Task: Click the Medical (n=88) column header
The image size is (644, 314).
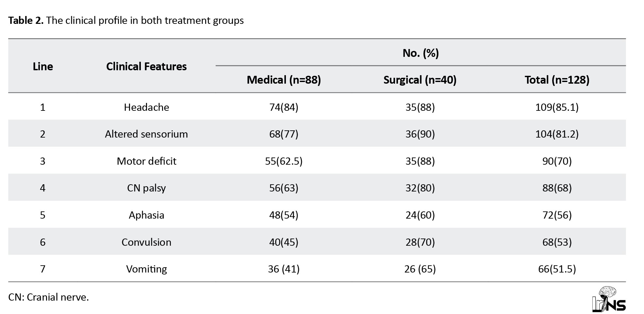Action: [284, 80]
